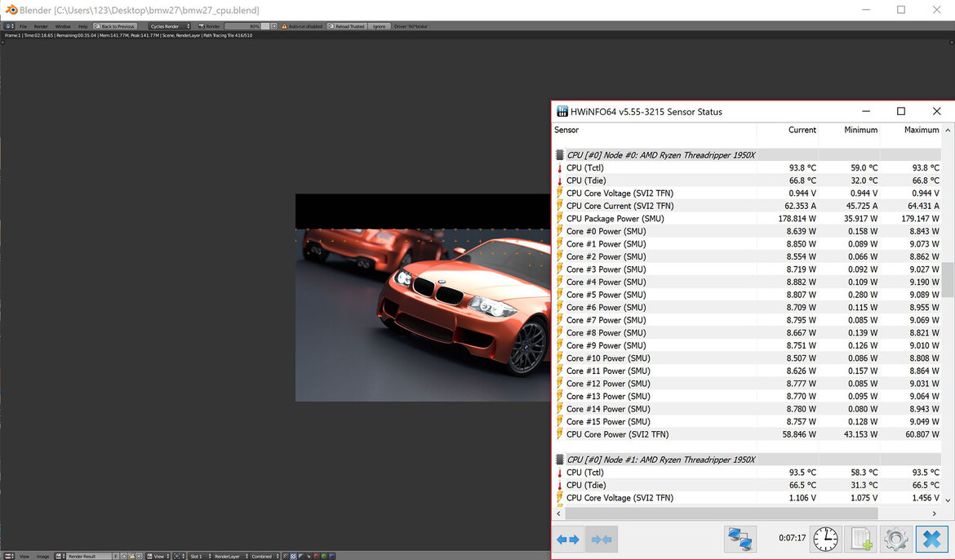Click Blender image fake user F button
This screenshot has width=955, height=560.
(x=116, y=557)
